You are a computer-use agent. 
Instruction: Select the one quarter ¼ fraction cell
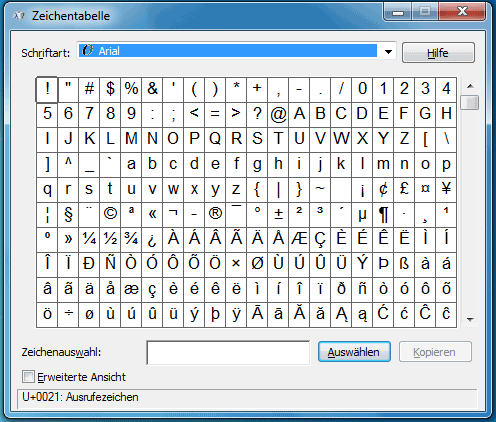tap(89, 240)
